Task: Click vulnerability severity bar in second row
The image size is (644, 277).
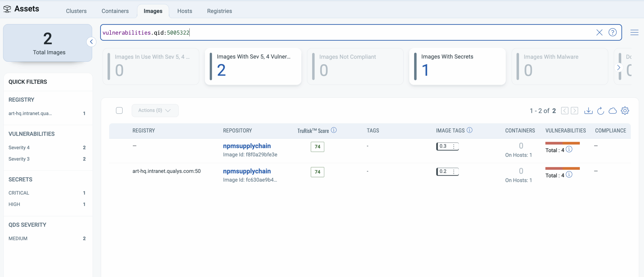Action: (x=562, y=168)
